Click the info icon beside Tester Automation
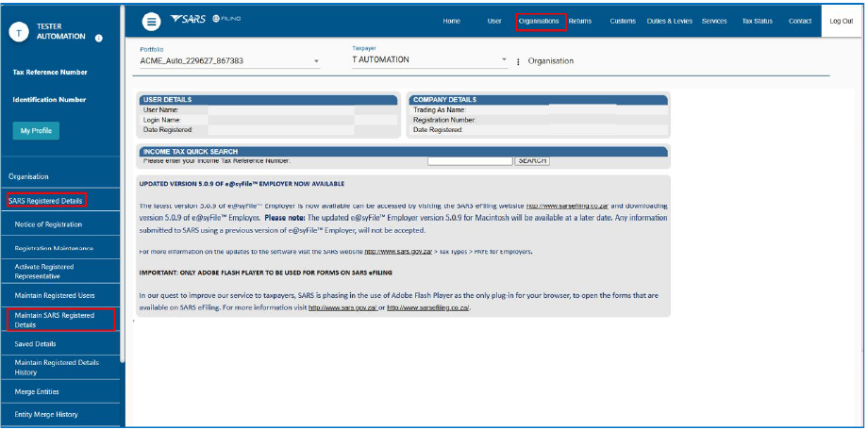Screen dimensions: 868x430 [99, 39]
